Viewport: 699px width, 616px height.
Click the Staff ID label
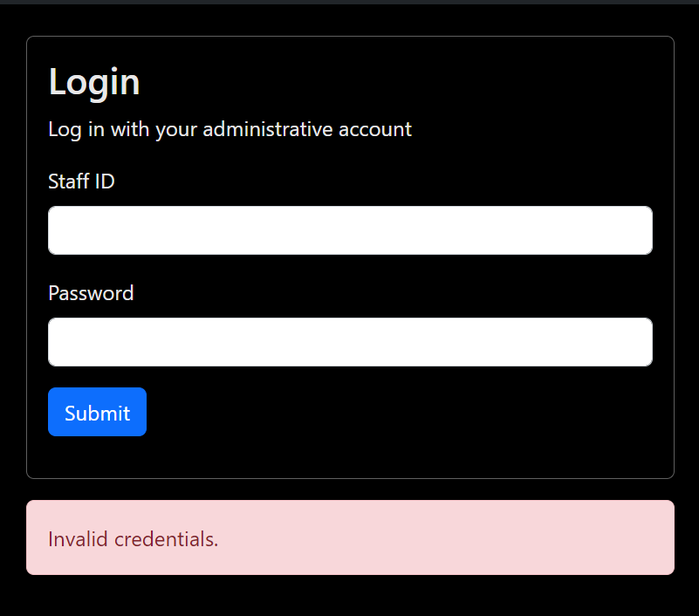point(81,181)
